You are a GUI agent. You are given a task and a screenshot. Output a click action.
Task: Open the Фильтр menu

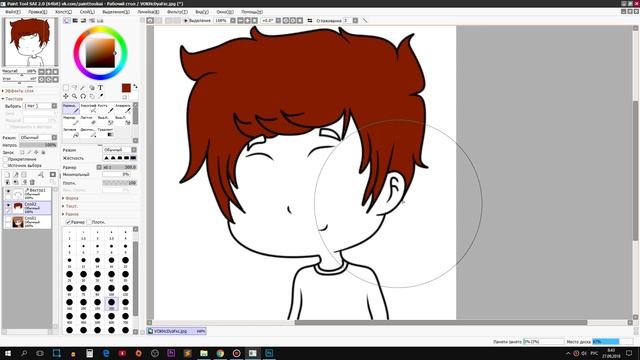coord(177,12)
